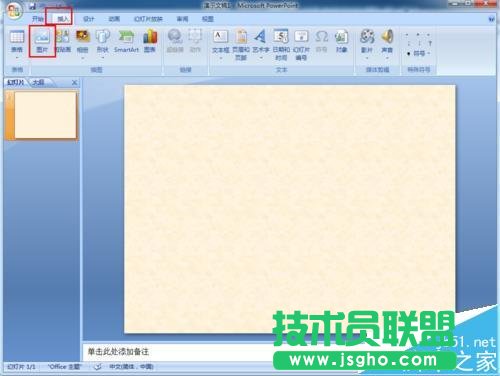Select the Slides (幻灯片) pane tab
Viewport: 500px width, 376px height.
pyautogui.click(x=16, y=82)
